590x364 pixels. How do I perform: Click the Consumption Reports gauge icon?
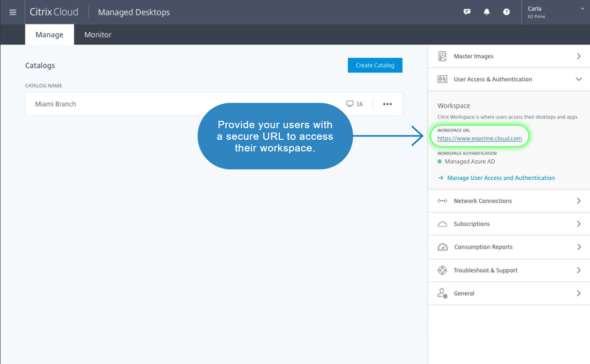click(x=442, y=247)
